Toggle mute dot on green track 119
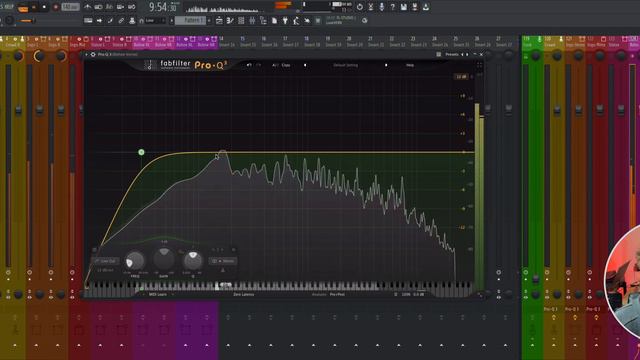This screenshot has width=640, height=360. (526, 58)
